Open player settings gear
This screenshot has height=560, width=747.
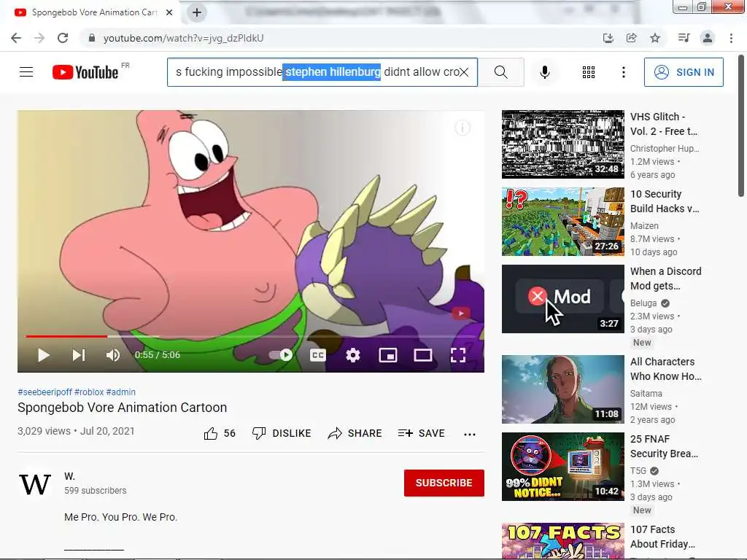tap(353, 355)
